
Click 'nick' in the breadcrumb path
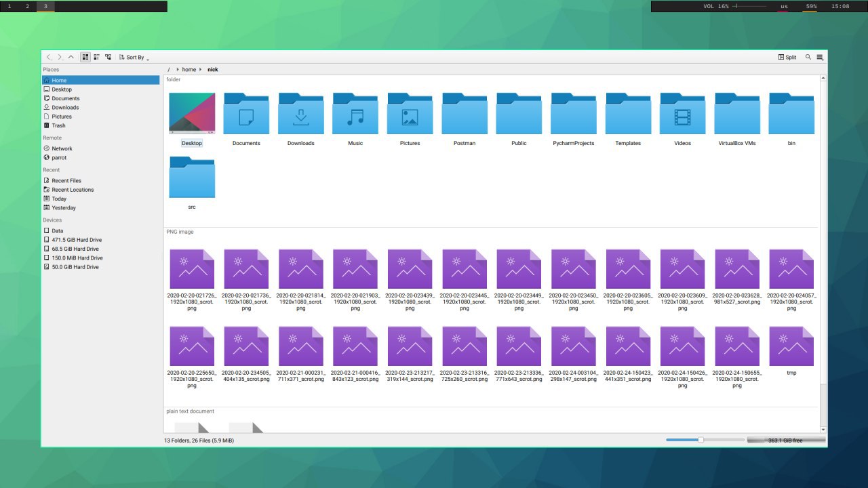point(213,70)
